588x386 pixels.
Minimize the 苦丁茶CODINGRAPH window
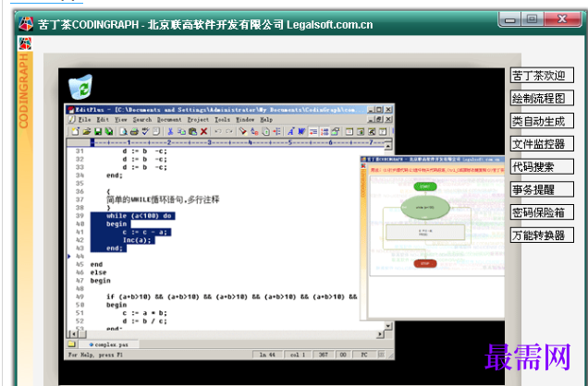click(509, 19)
